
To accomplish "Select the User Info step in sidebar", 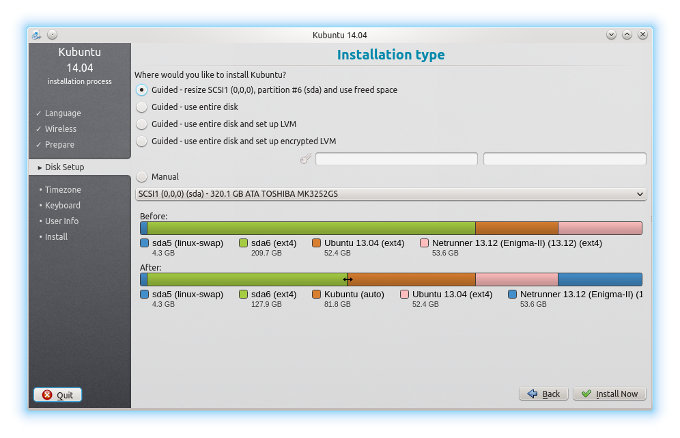I will [x=62, y=221].
